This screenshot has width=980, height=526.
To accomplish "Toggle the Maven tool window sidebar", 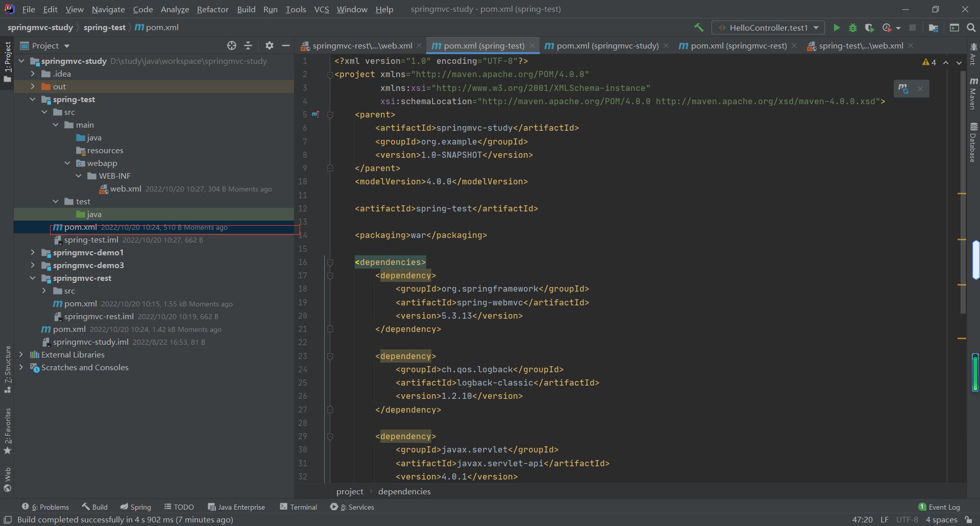I will click(x=973, y=93).
